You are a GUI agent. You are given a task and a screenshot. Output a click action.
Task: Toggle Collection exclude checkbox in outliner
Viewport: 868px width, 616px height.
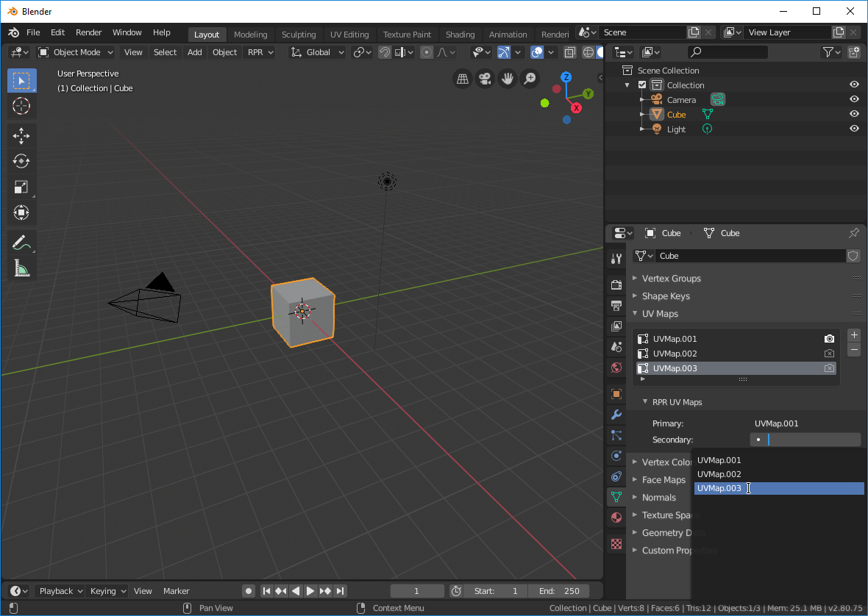click(x=642, y=85)
